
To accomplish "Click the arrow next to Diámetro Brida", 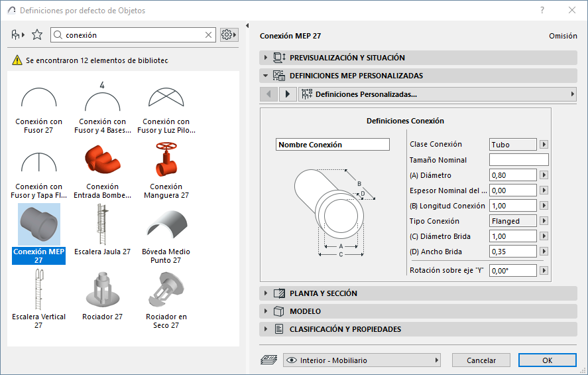I will point(544,236).
